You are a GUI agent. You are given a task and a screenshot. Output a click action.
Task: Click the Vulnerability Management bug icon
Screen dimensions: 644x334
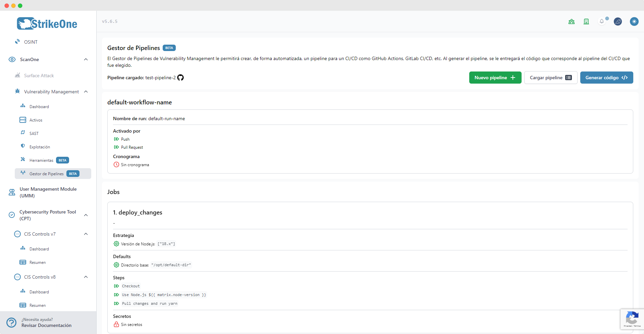pyautogui.click(x=17, y=91)
